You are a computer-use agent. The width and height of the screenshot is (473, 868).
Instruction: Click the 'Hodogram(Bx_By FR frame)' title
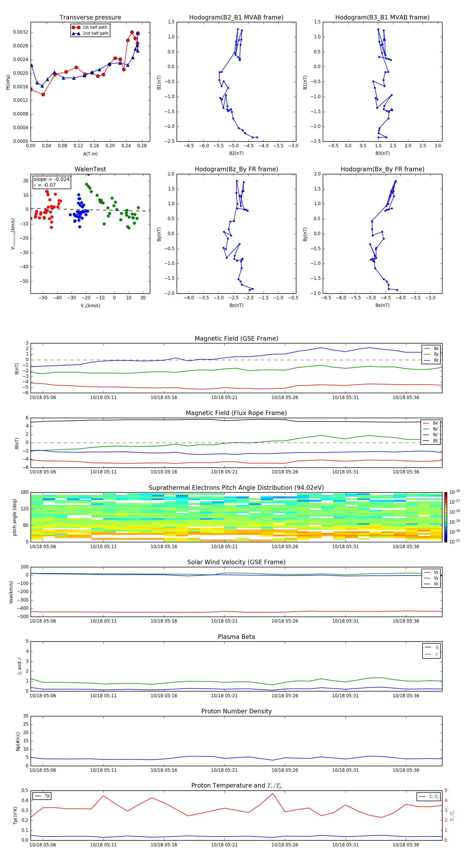click(x=382, y=169)
